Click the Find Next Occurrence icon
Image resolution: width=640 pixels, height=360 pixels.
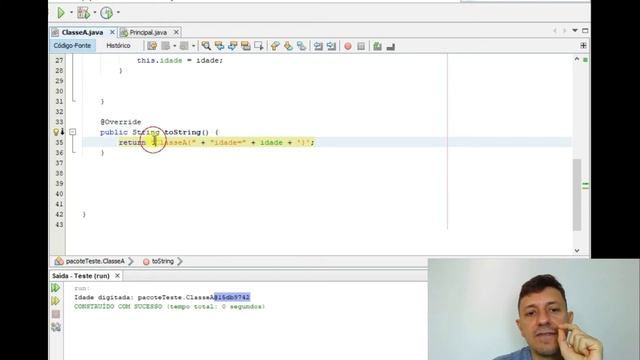tap(232, 46)
